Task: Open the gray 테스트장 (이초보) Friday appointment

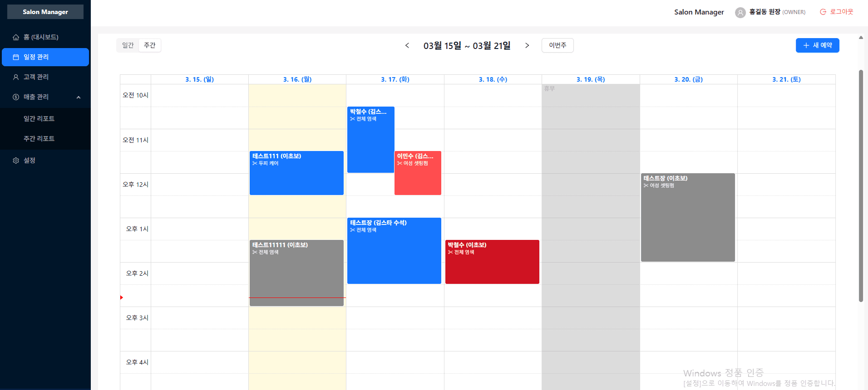Action: point(688,218)
